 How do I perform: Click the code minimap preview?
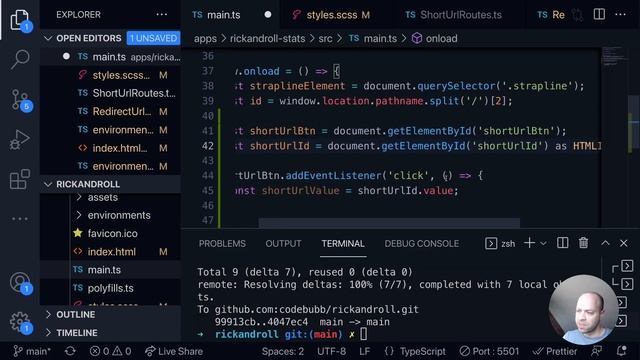(614, 56)
